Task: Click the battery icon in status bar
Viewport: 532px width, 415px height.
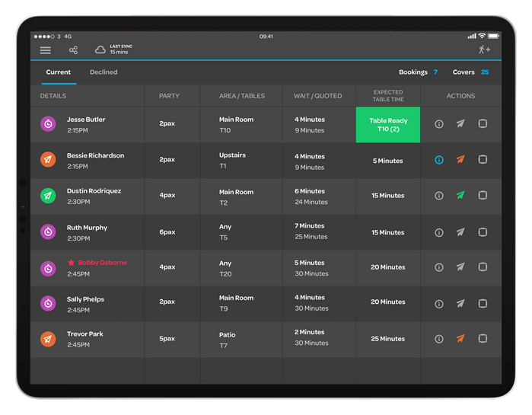Action: tap(494, 36)
